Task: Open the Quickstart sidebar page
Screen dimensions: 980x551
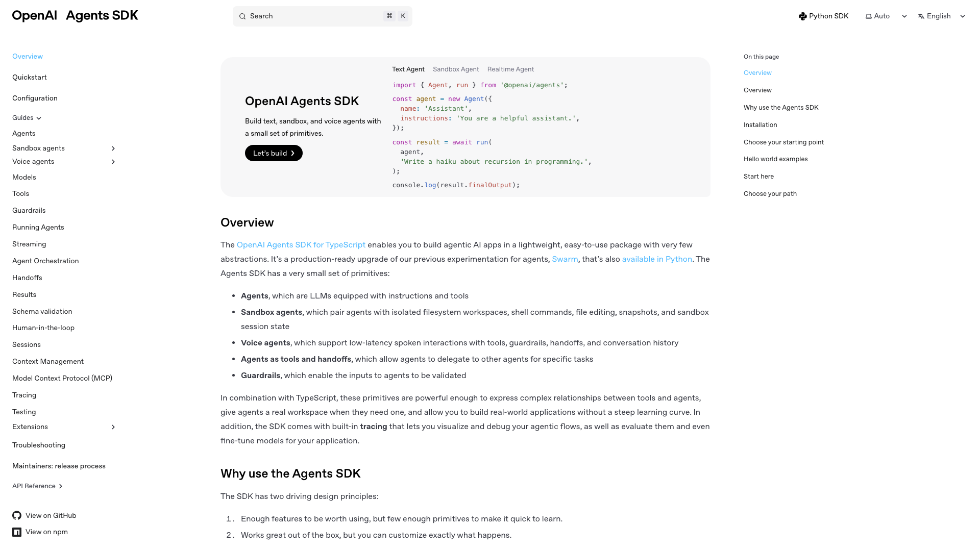Action: 30,78
